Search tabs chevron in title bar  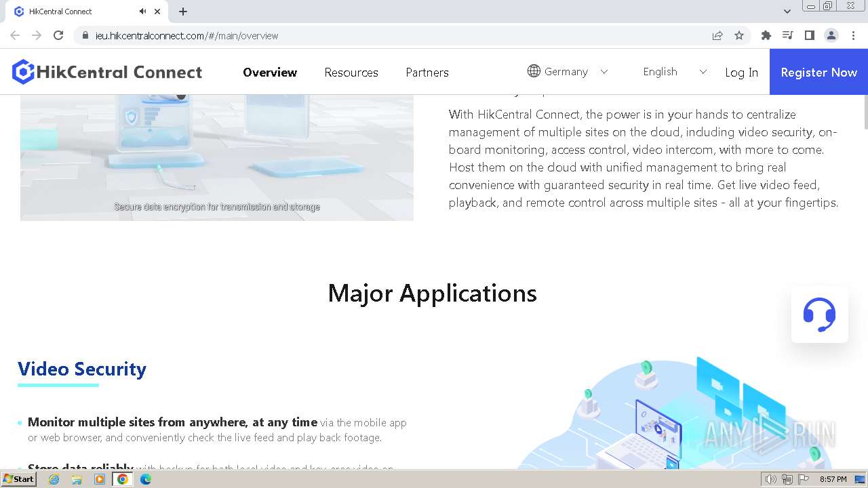tap(787, 12)
